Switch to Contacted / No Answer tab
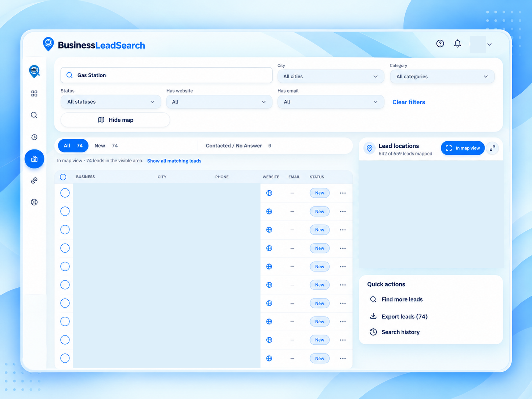Image resolution: width=532 pixels, height=399 pixels. pyautogui.click(x=238, y=146)
